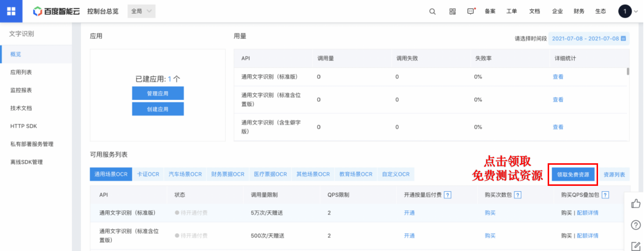Click the Baidu AI Cloud logo
This screenshot has height=251, width=644.
pyautogui.click(x=56, y=11)
